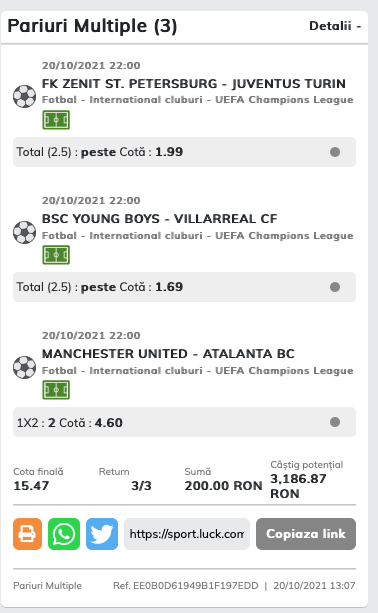
Task: Select the sport.luck.com share URL field
Action: 187,534
